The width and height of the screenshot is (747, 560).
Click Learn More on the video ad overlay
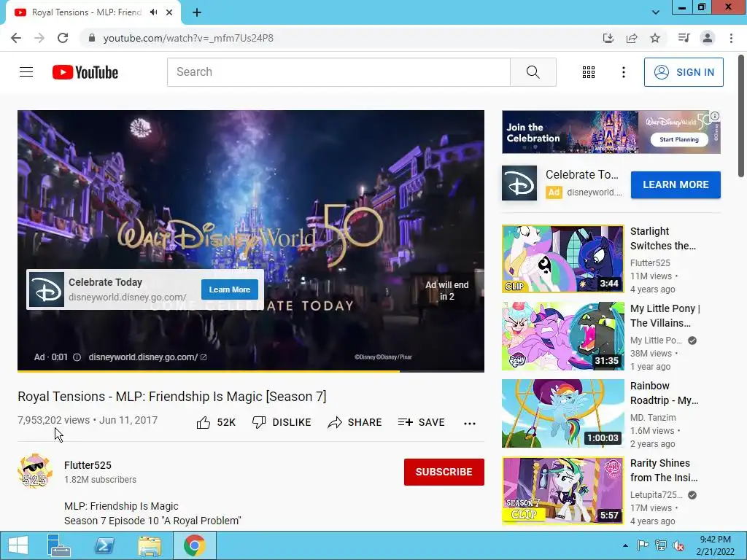tap(230, 289)
